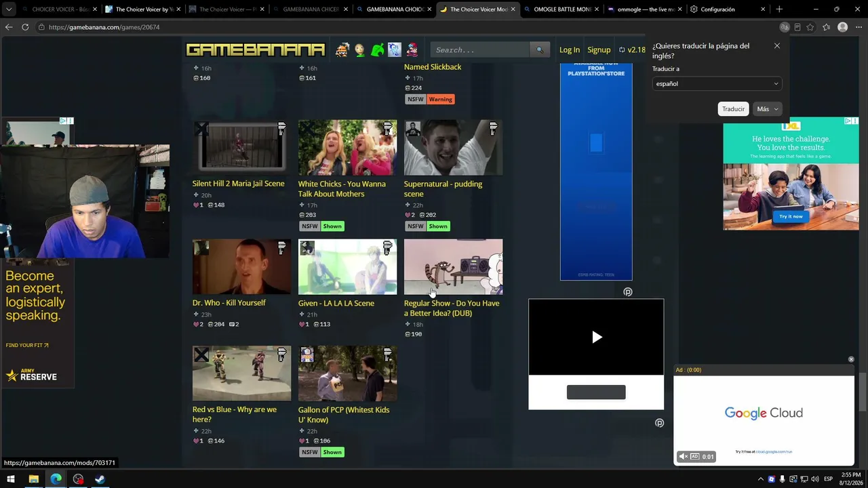Open the blue GB game icon in header

click(395, 49)
